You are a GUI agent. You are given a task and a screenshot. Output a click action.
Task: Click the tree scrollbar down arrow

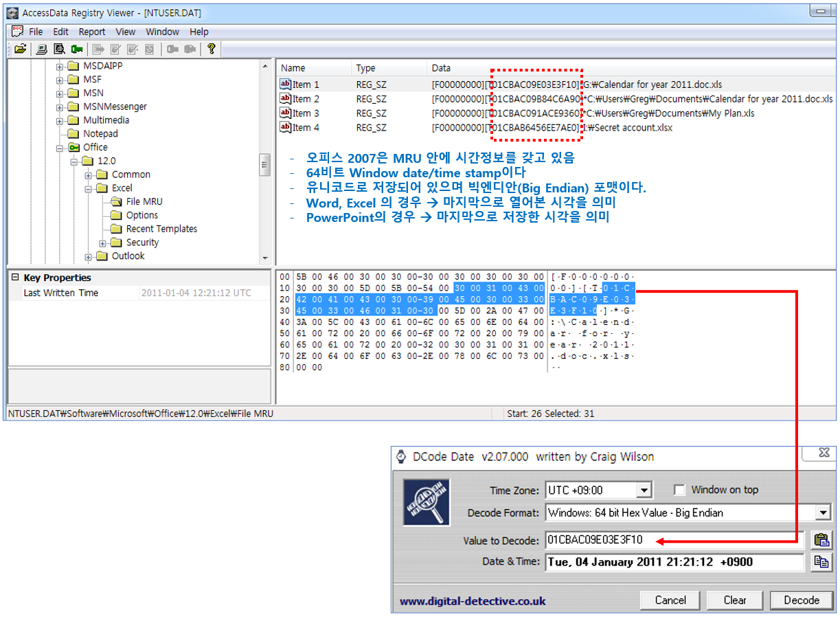pyautogui.click(x=264, y=258)
